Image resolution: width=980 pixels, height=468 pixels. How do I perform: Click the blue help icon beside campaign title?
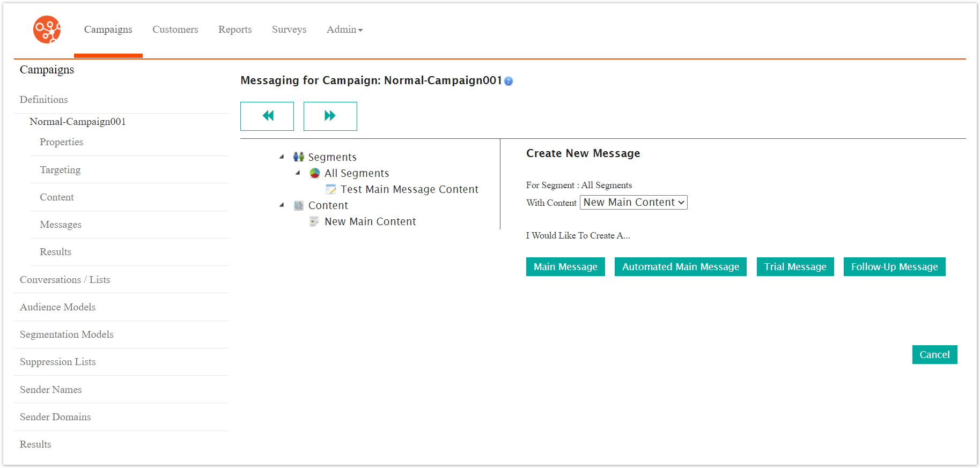coord(509,81)
